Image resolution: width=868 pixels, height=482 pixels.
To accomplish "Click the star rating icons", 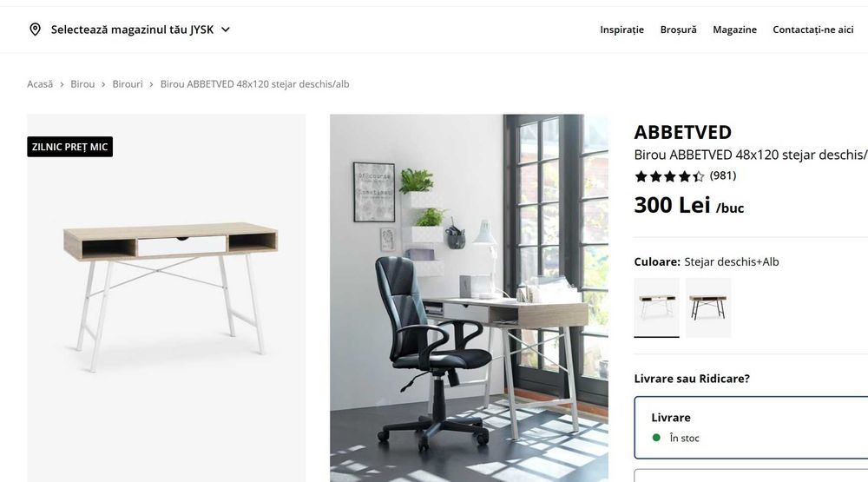I will pos(669,176).
